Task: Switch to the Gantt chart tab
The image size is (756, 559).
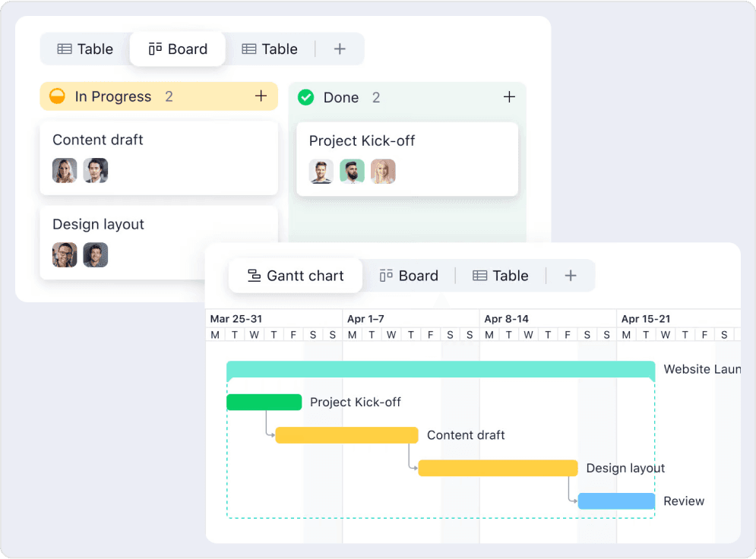Action: (296, 276)
